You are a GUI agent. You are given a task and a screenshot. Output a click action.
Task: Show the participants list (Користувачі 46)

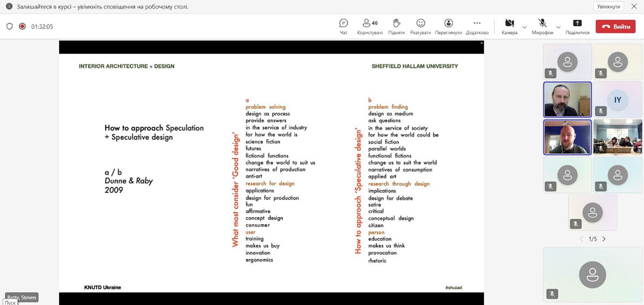tap(370, 26)
